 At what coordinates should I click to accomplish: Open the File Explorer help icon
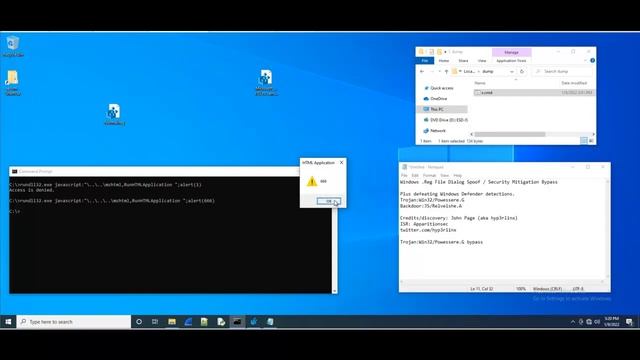(592, 60)
